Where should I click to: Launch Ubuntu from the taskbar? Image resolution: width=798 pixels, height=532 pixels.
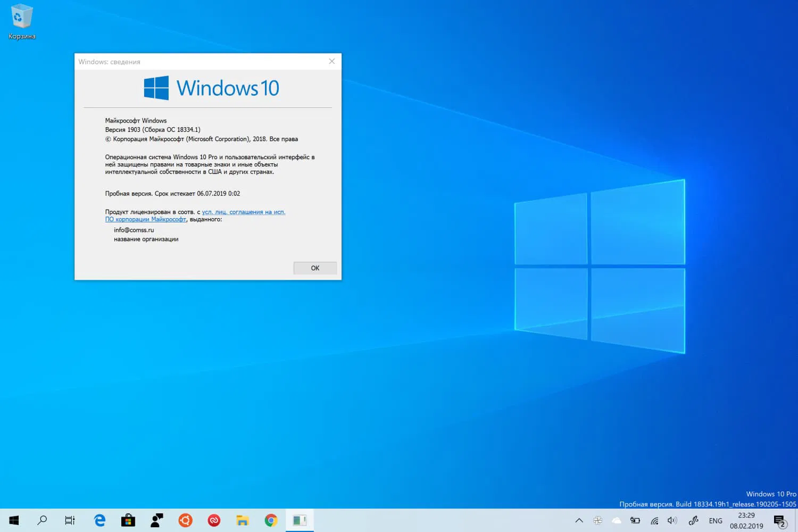(x=185, y=520)
